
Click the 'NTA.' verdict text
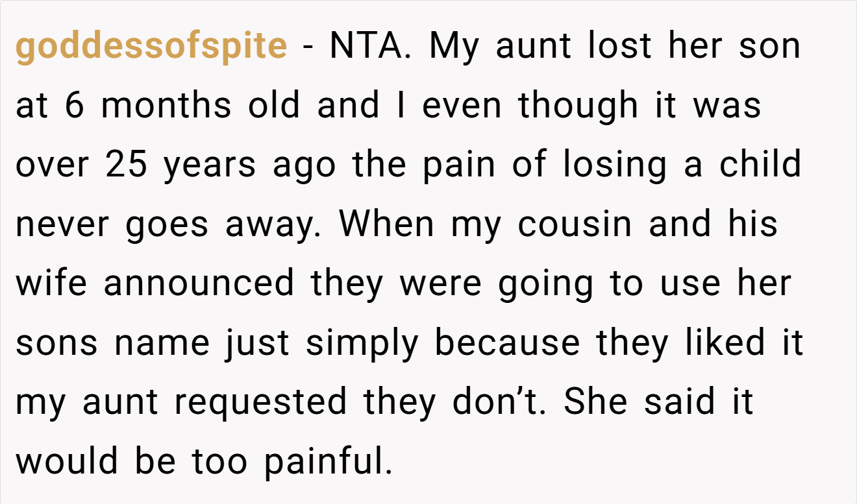point(370,47)
